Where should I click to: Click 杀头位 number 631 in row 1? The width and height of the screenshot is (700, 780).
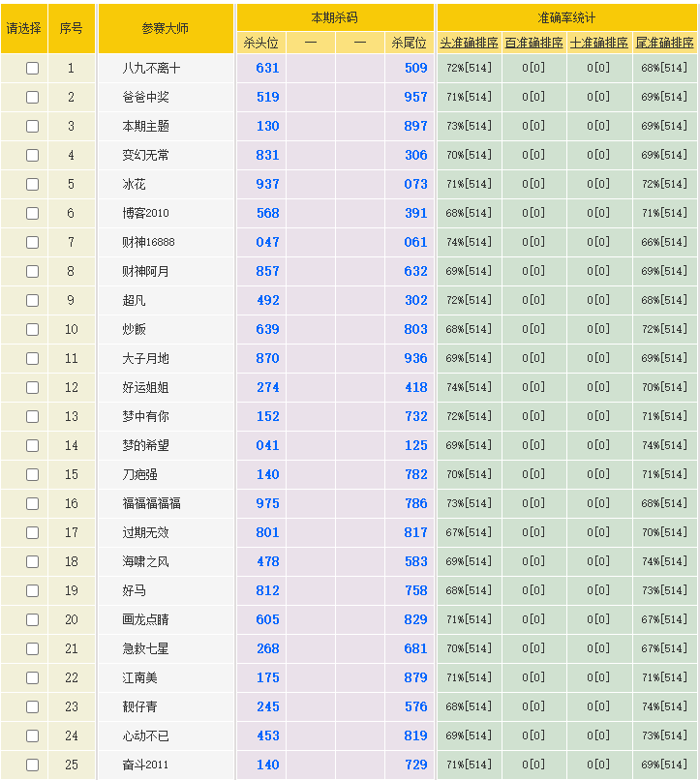tap(267, 69)
